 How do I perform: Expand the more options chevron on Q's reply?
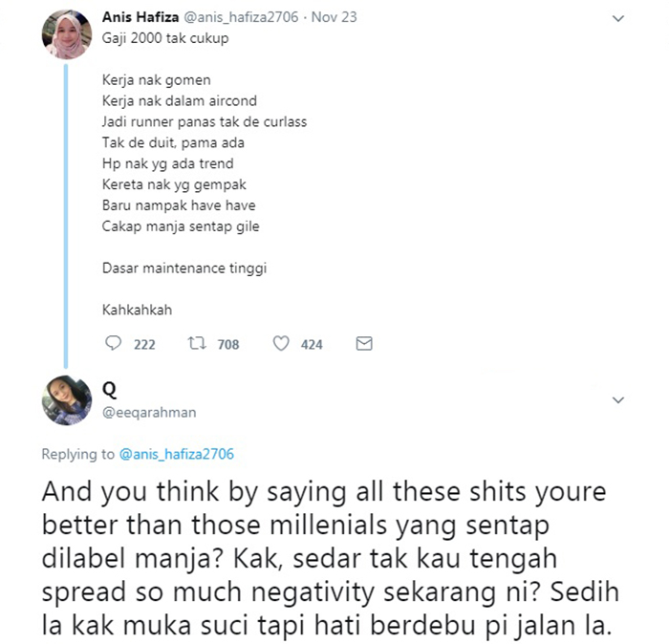click(x=617, y=399)
